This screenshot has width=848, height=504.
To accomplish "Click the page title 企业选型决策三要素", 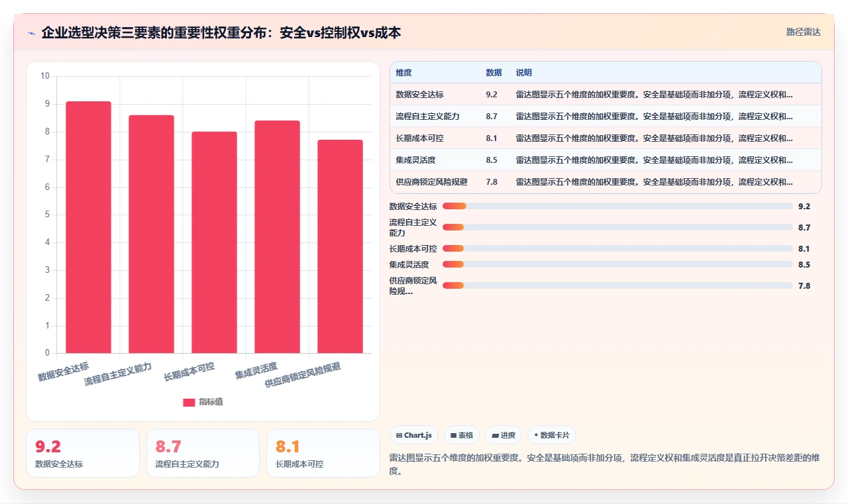I will pos(221,32).
